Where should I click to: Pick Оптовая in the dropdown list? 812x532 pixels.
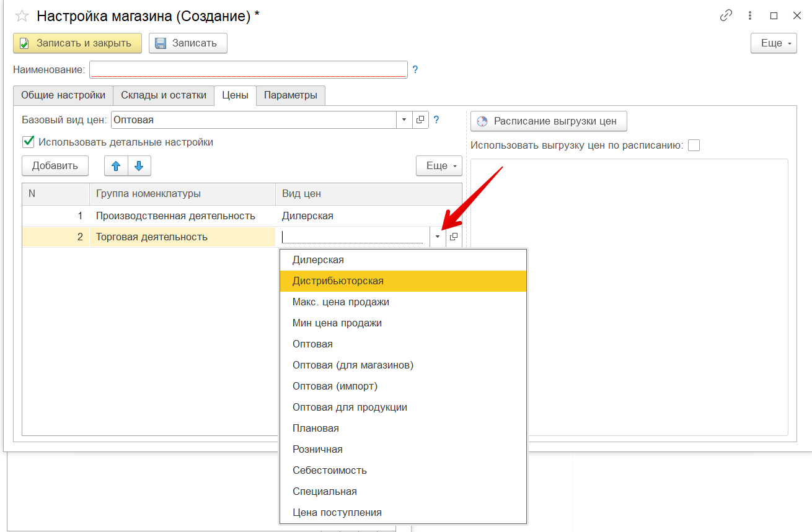coord(403,344)
